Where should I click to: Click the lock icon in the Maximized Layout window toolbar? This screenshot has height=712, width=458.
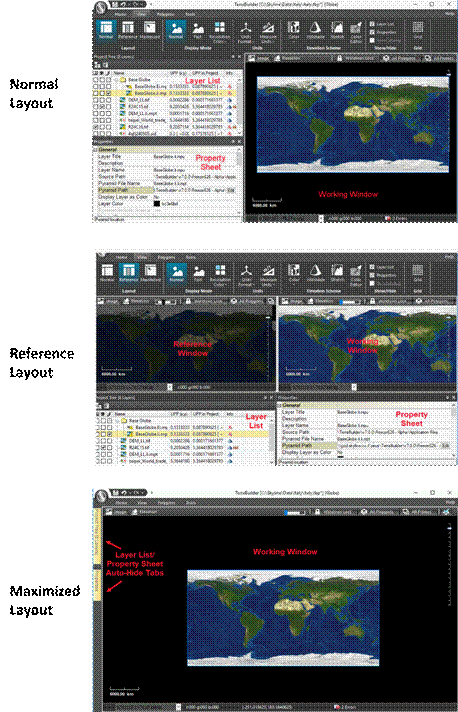point(317,512)
